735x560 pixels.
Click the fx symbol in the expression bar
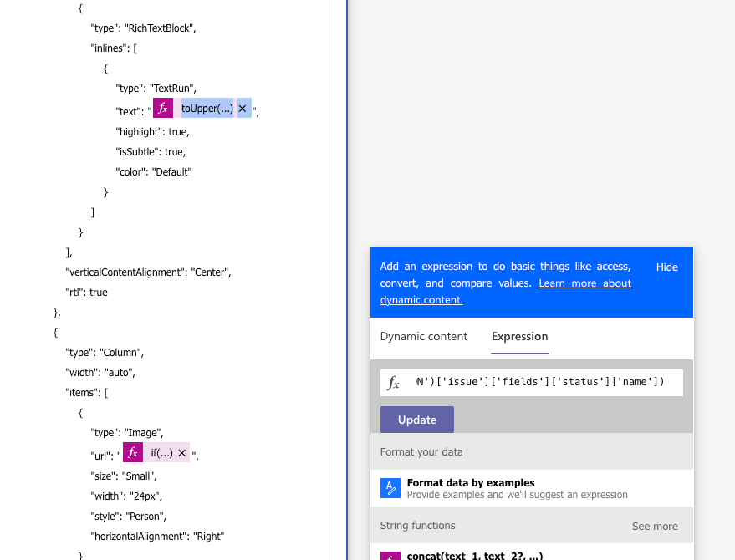click(x=393, y=382)
